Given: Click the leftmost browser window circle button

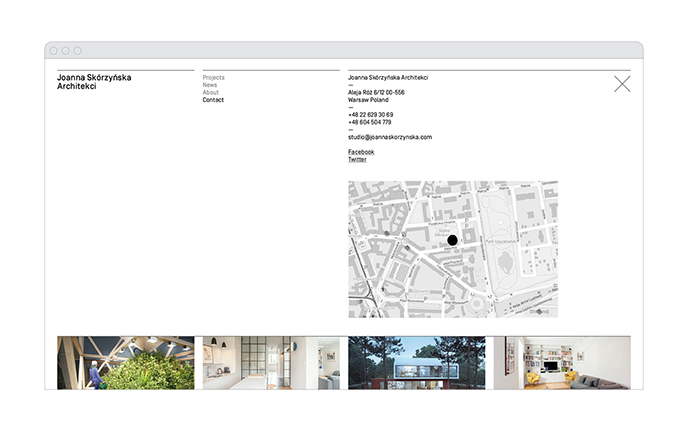Looking at the screenshot, I should coord(54,50).
